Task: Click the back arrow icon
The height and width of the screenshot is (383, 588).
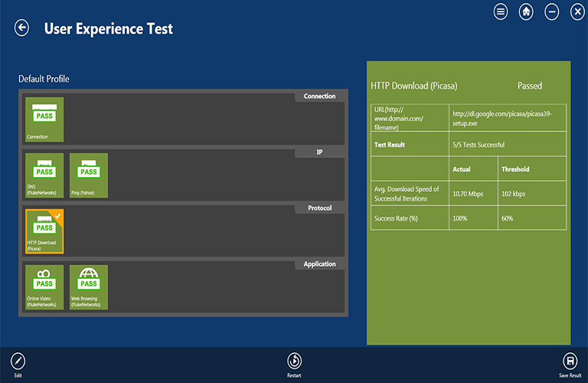Action: [x=21, y=28]
